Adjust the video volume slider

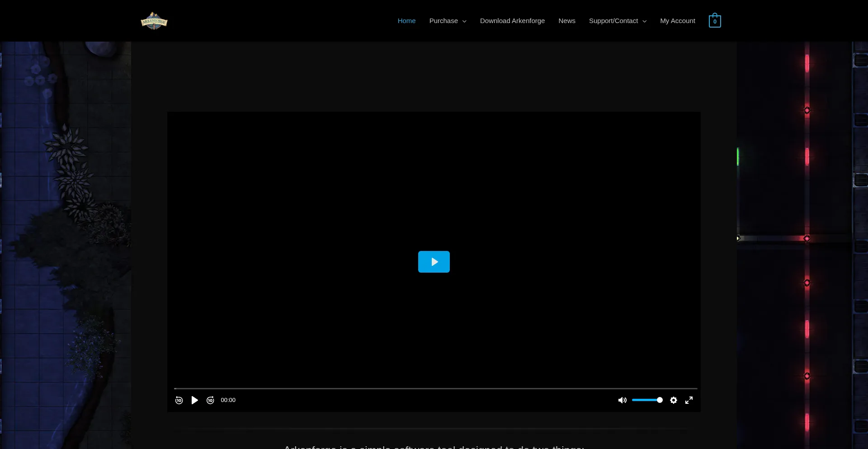point(647,400)
